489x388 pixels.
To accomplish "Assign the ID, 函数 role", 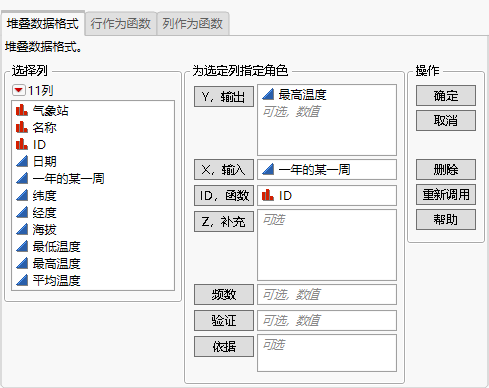I will pos(224,195).
